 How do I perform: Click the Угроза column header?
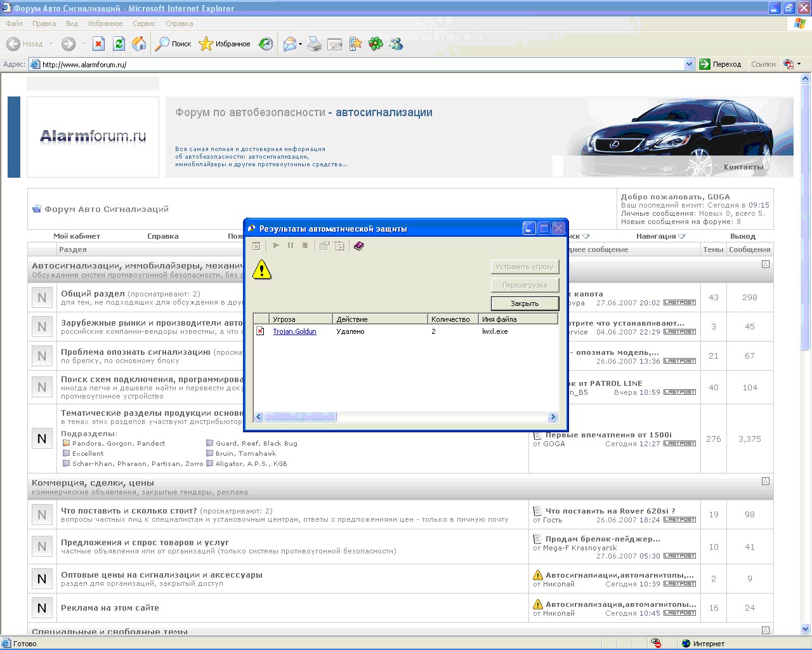300,319
